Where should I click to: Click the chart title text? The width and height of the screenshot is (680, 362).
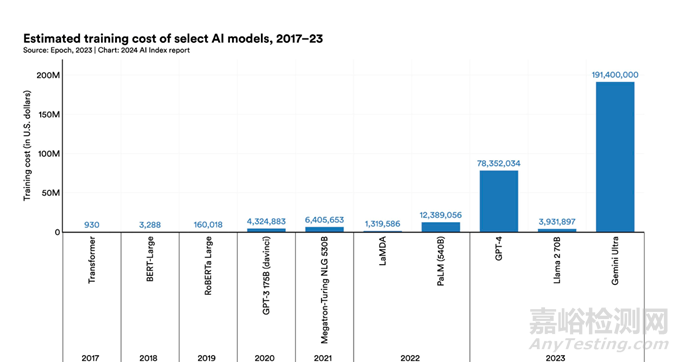pyautogui.click(x=173, y=39)
